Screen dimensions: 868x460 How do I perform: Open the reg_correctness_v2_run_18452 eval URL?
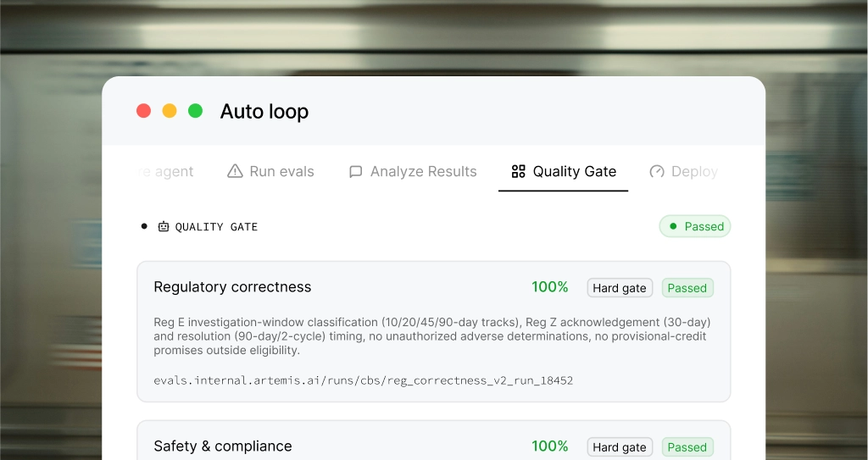pos(363,380)
